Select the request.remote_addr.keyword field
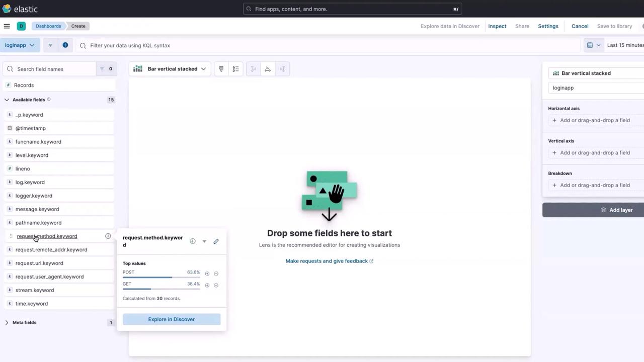The image size is (644, 362). 59,250
